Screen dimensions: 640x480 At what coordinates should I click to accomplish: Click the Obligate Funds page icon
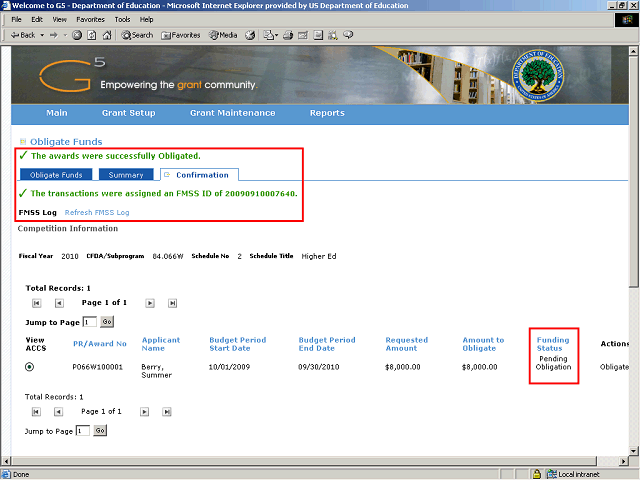click(x=23, y=142)
